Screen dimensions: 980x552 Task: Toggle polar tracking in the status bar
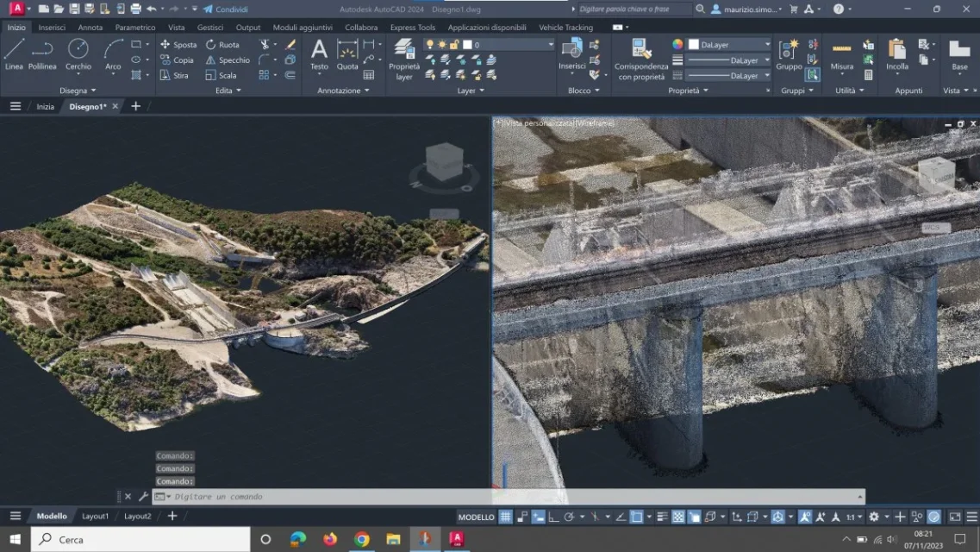(x=569, y=517)
